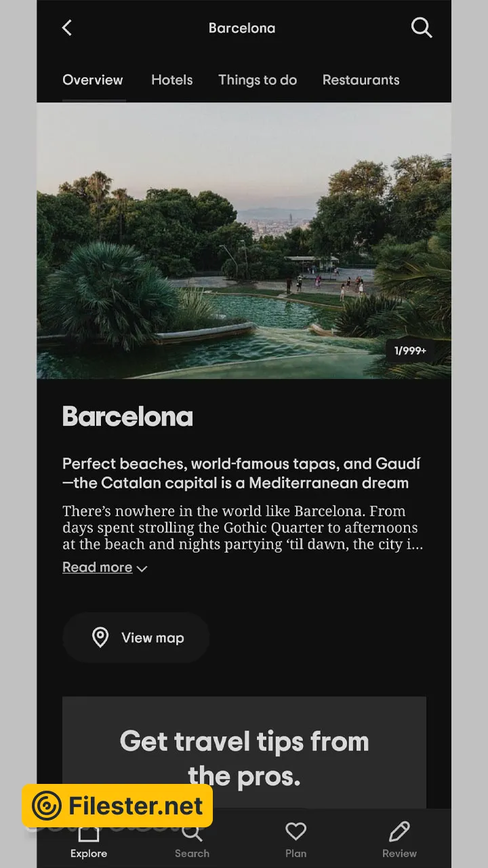Click the Filester.net watermark logo

coord(117,806)
